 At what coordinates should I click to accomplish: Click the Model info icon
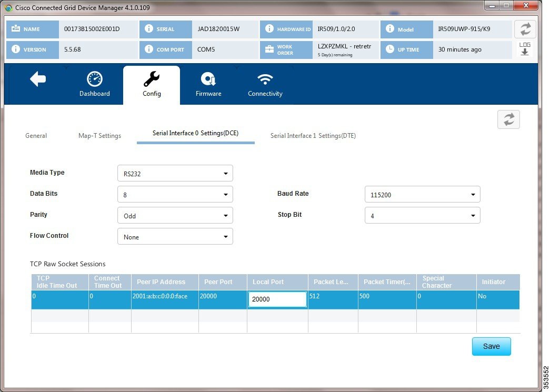coord(389,29)
